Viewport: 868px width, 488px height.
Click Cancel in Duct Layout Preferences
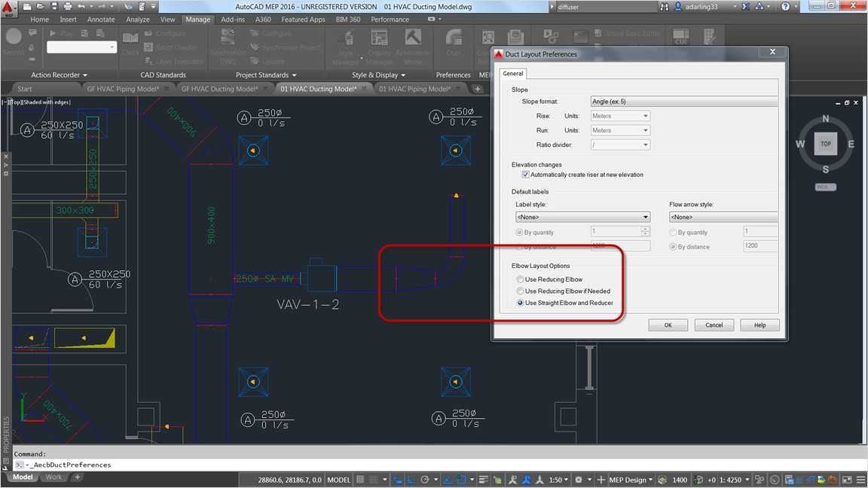(714, 325)
